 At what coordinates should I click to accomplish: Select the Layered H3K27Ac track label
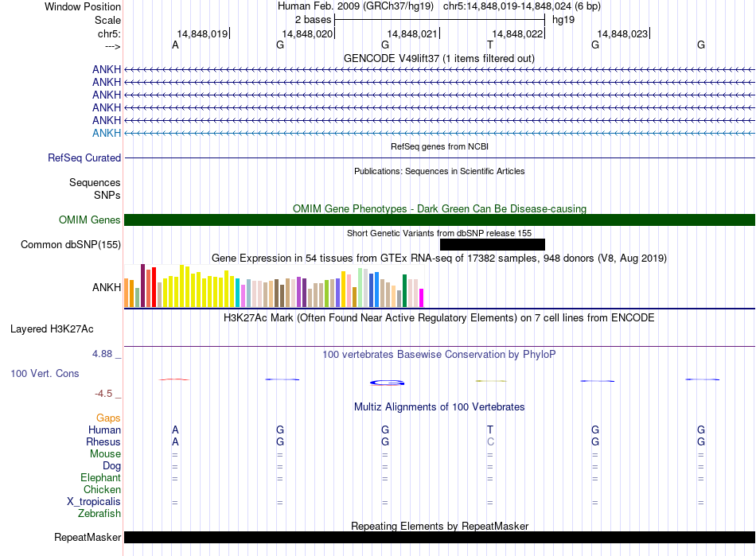[x=52, y=329]
